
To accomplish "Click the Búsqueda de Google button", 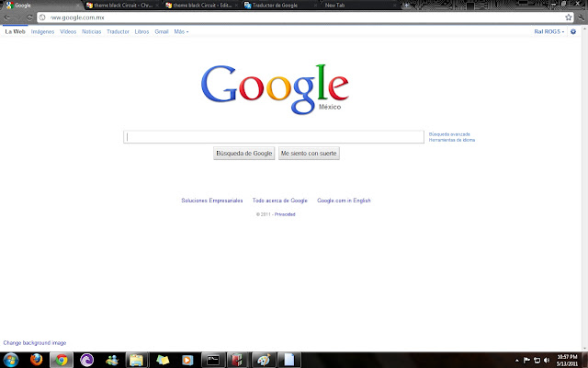I will click(x=244, y=154).
